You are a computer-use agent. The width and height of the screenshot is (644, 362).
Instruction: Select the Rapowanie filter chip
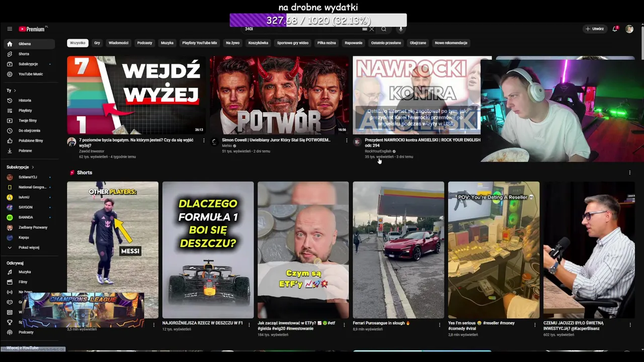point(354,43)
